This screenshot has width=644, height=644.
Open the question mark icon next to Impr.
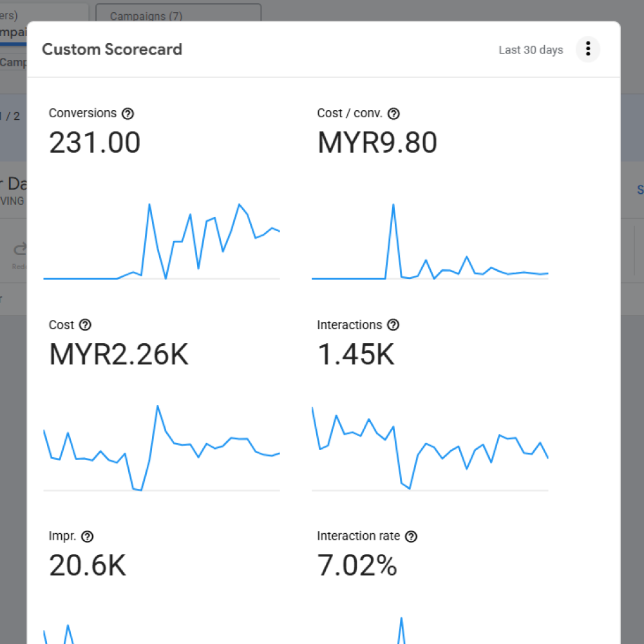point(88,536)
